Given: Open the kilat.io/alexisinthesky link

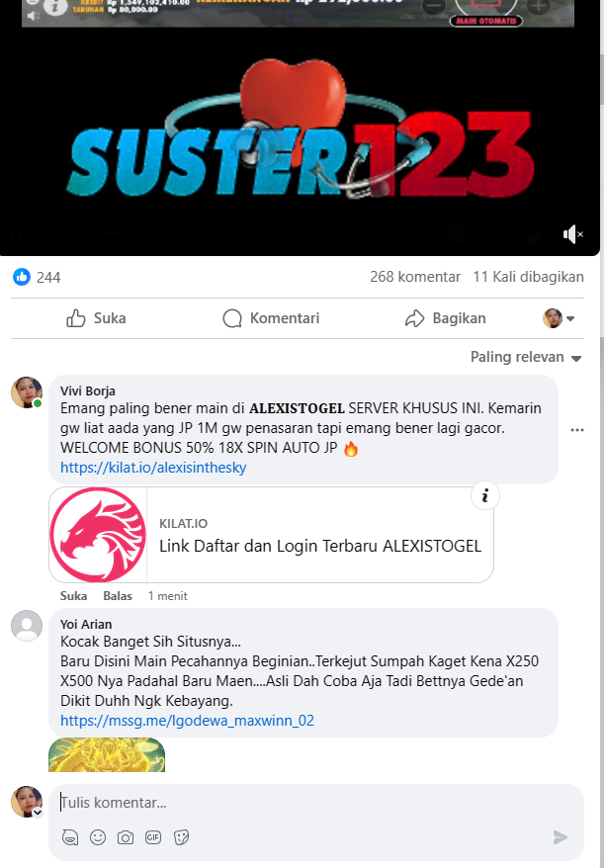Looking at the screenshot, I should [153, 468].
